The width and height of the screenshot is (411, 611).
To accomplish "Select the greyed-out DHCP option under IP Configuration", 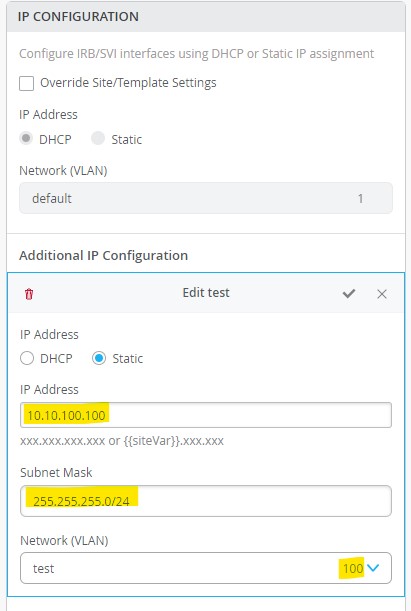I will [26, 138].
